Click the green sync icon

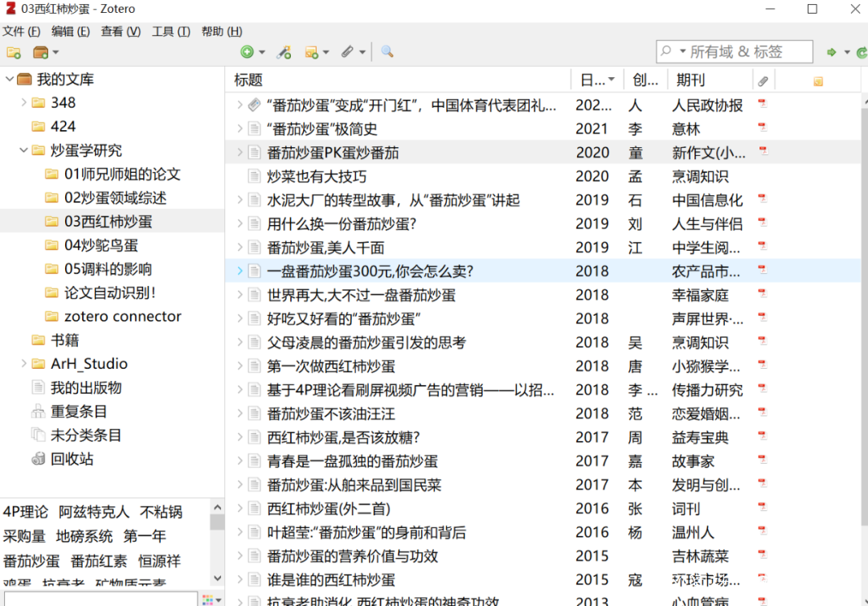862,52
